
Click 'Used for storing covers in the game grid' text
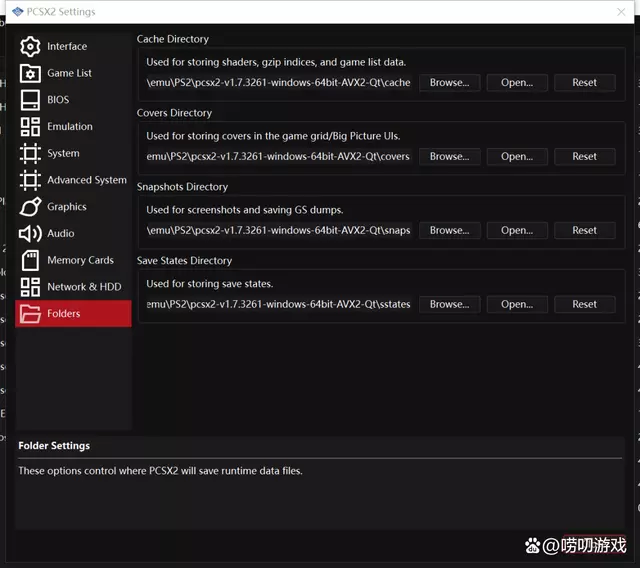tap(273, 136)
